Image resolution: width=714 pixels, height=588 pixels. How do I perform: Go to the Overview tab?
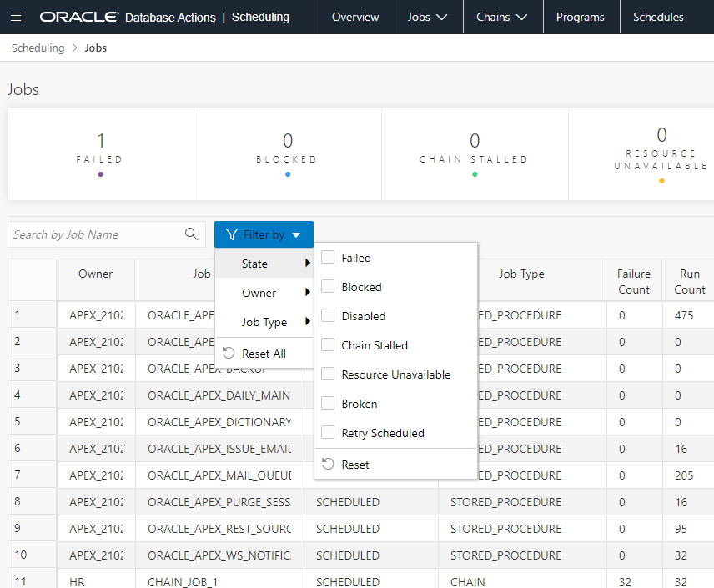[x=355, y=17]
